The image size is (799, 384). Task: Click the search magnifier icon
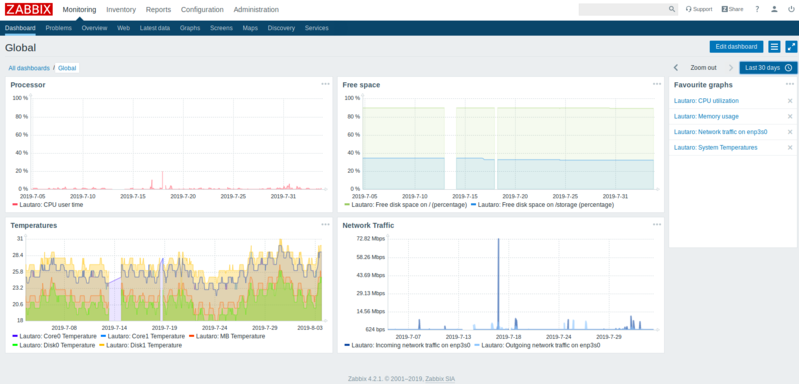point(672,9)
